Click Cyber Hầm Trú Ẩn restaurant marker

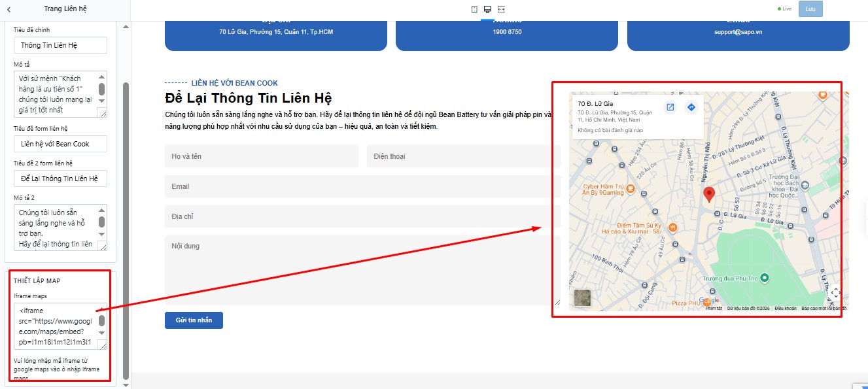pyautogui.click(x=630, y=189)
